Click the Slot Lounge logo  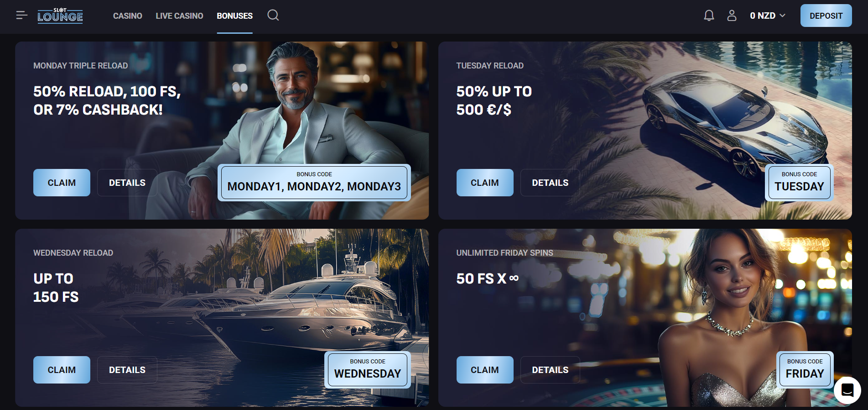point(60,16)
